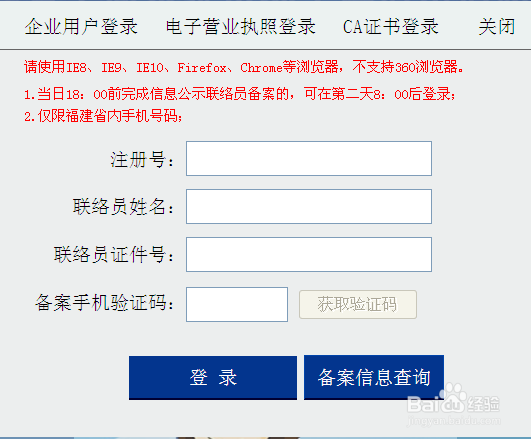Click the 获取验证码 button
The image size is (531, 439).
coord(358,304)
